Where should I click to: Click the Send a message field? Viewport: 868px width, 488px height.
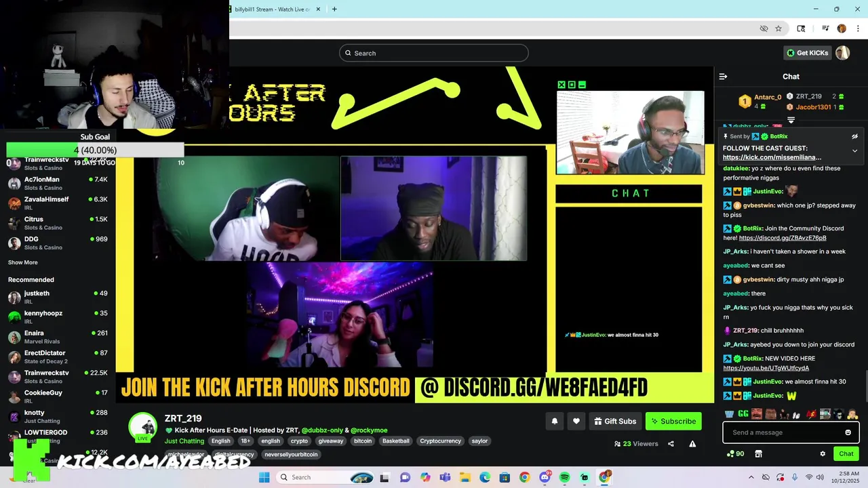click(791, 432)
